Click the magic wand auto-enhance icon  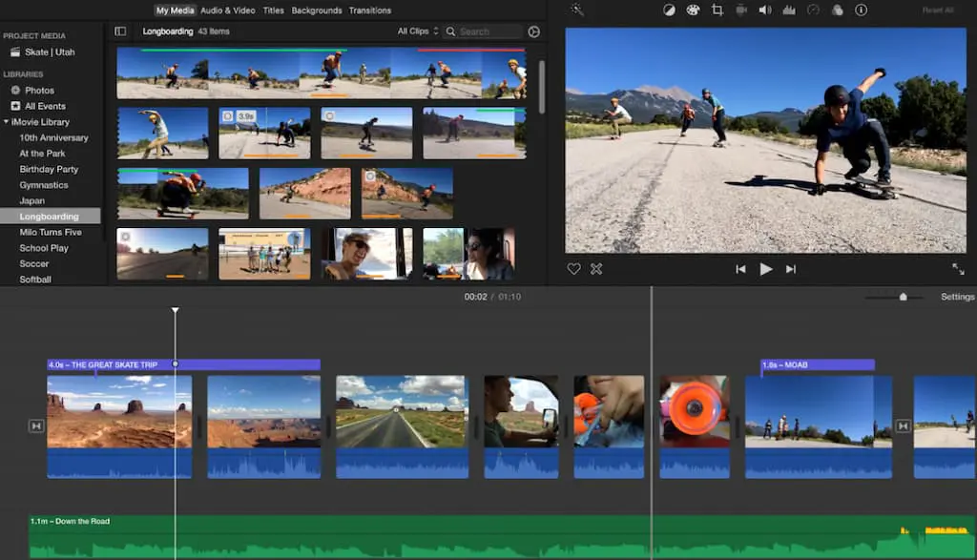(577, 10)
